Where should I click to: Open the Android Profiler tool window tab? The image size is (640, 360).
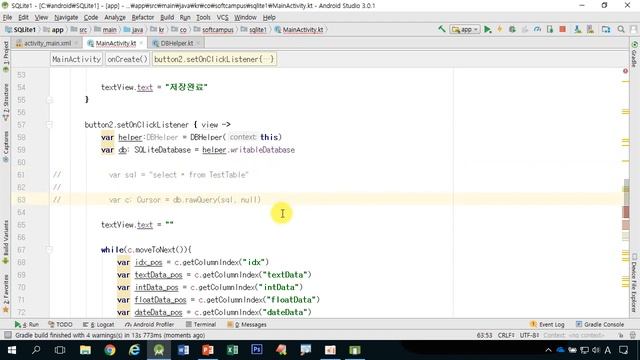(x=149, y=324)
